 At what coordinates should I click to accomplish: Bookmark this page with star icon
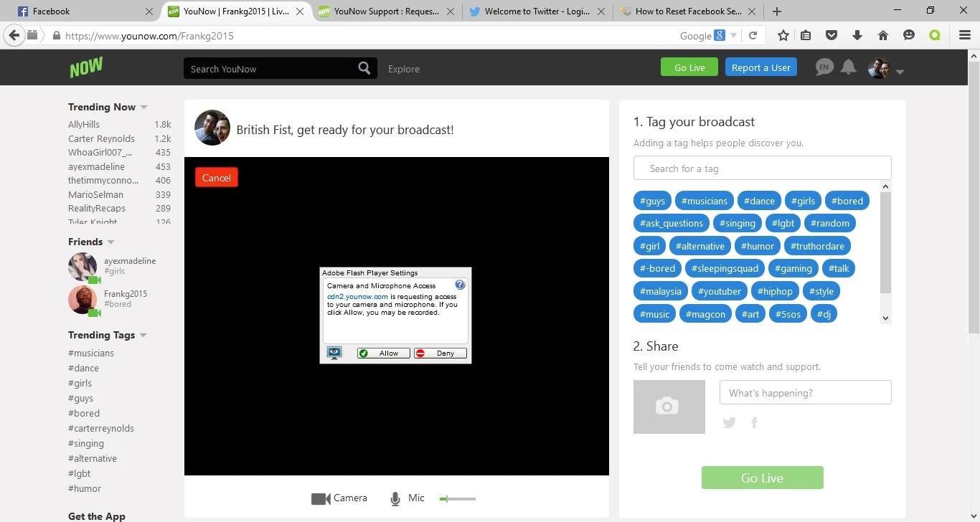[x=783, y=35]
